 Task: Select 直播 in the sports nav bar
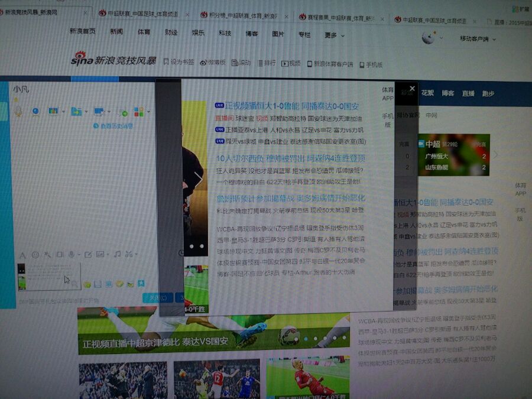click(468, 93)
